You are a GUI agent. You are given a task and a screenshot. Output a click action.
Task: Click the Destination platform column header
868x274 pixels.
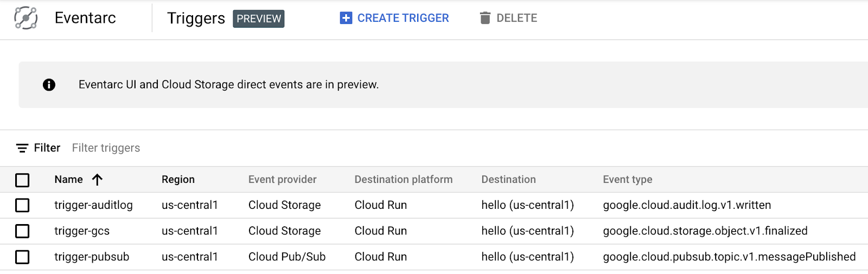[403, 180]
